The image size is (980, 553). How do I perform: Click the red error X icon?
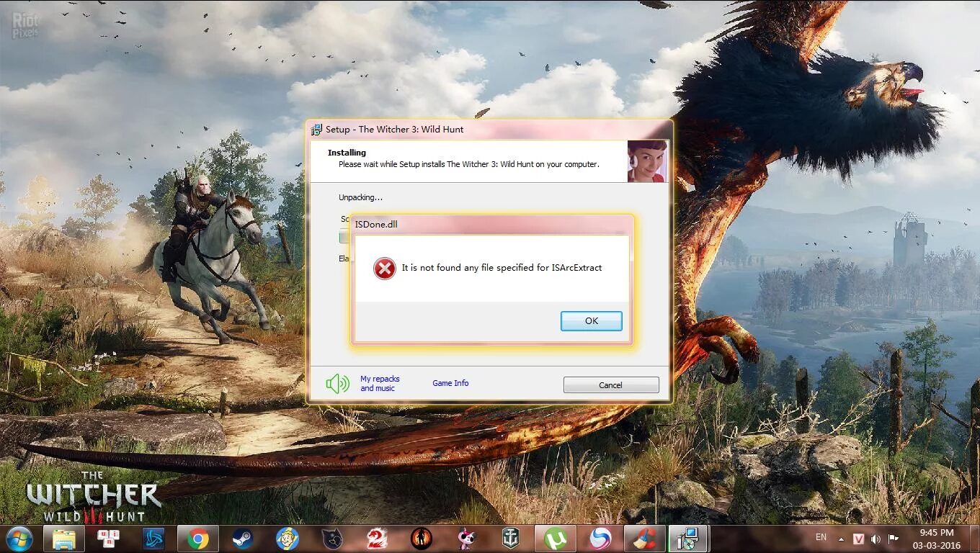[384, 269]
